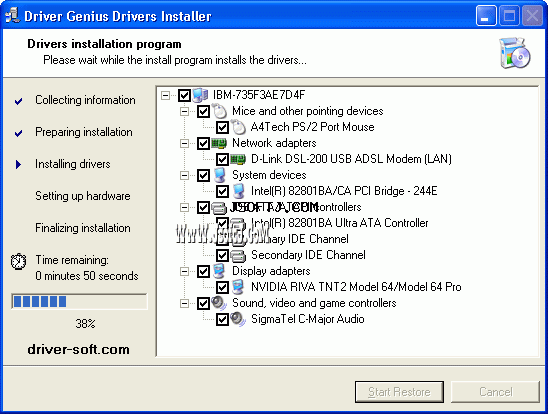Click the installation progress bar

coord(79,302)
